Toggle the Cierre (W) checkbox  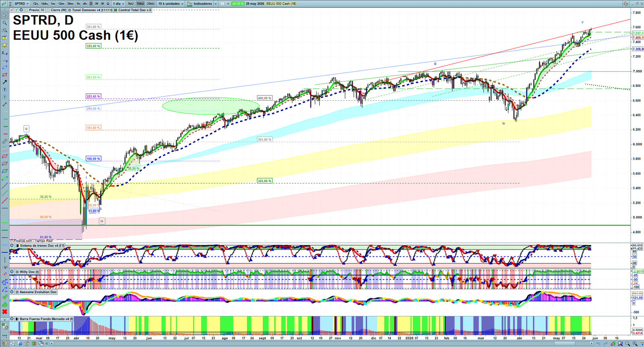click(48, 10)
